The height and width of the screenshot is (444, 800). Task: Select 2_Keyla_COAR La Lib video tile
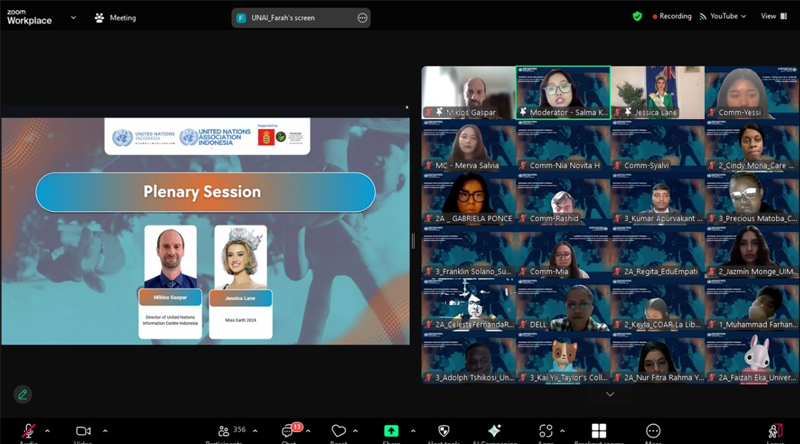click(x=658, y=305)
